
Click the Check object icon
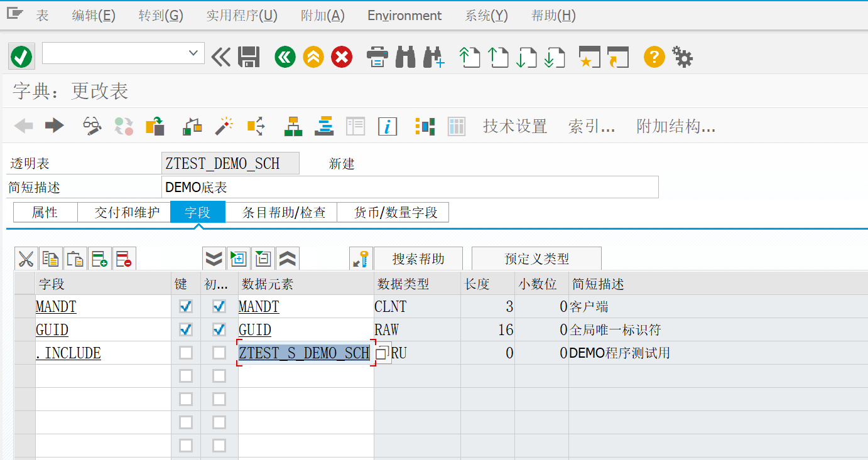(x=192, y=126)
